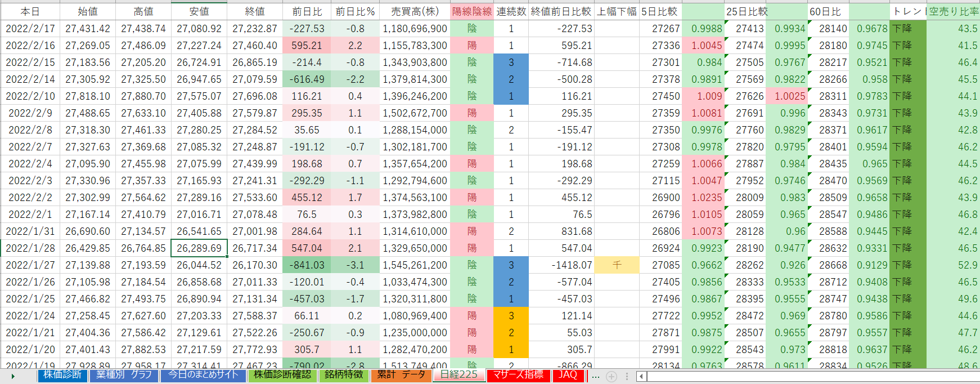Select the マザーズ指標 sheet tab
Screen dimensions: 980x384
[x=518, y=375]
